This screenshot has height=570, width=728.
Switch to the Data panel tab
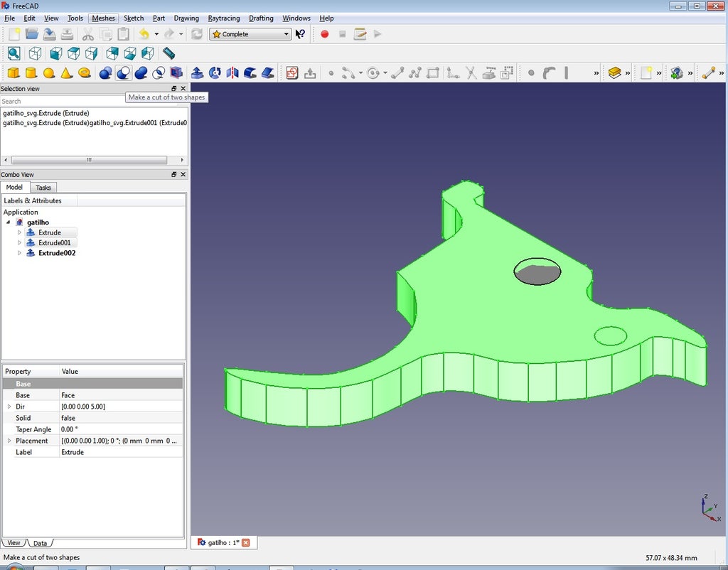[x=40, y=542]
